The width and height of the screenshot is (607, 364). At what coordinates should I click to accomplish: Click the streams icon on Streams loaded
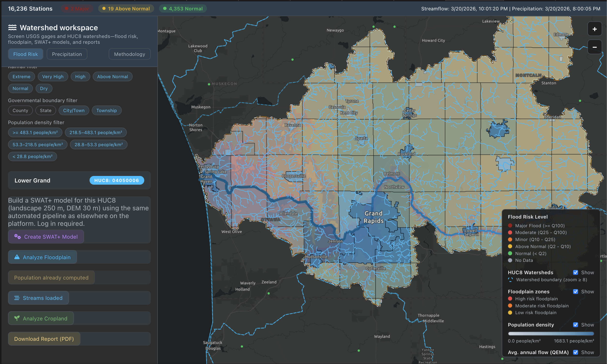(16, 298)
